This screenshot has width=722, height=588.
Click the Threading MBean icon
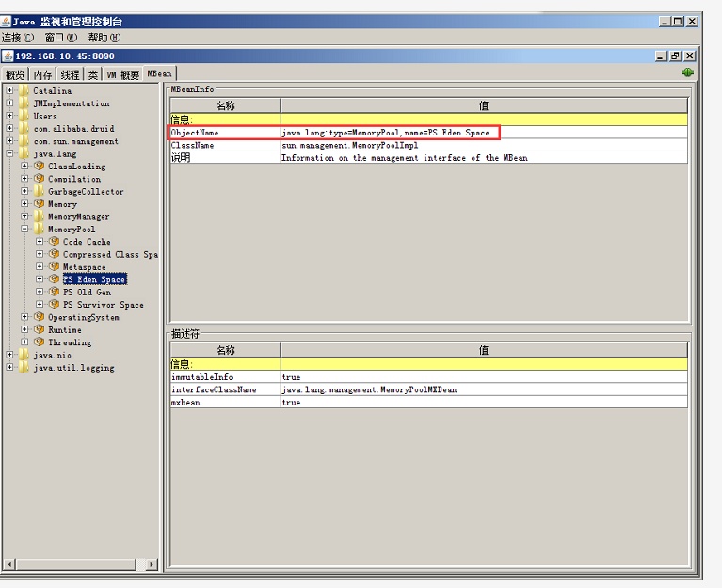click(x=40, y=342)
